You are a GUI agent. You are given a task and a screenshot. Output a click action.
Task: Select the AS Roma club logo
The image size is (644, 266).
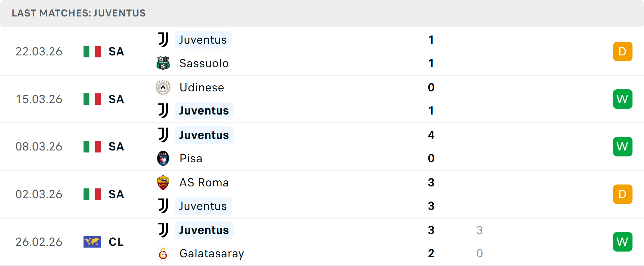(x=163, y=182)
